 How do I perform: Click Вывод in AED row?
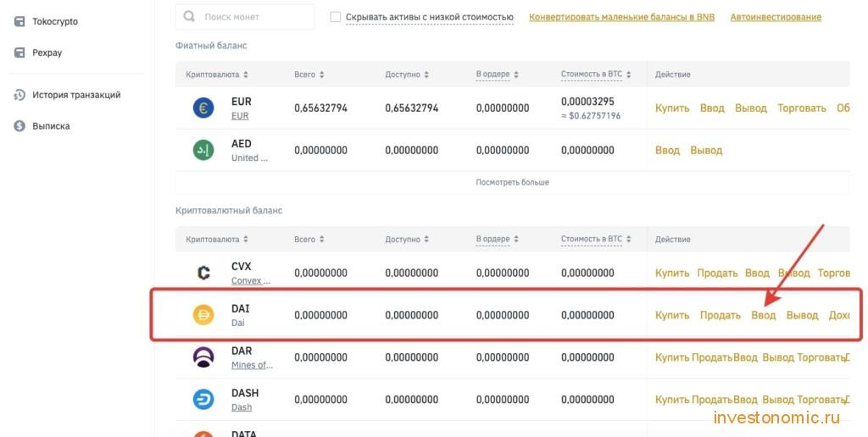tap(706, 150)
